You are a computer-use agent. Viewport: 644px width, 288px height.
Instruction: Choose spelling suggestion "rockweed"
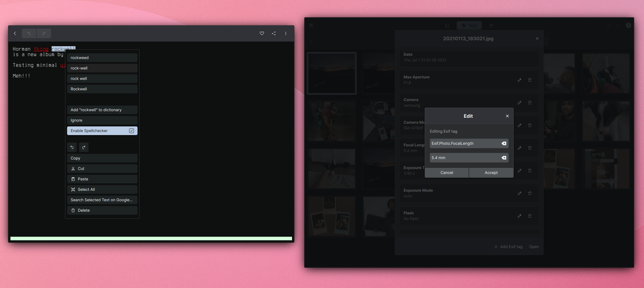click(x=102, y=58)
